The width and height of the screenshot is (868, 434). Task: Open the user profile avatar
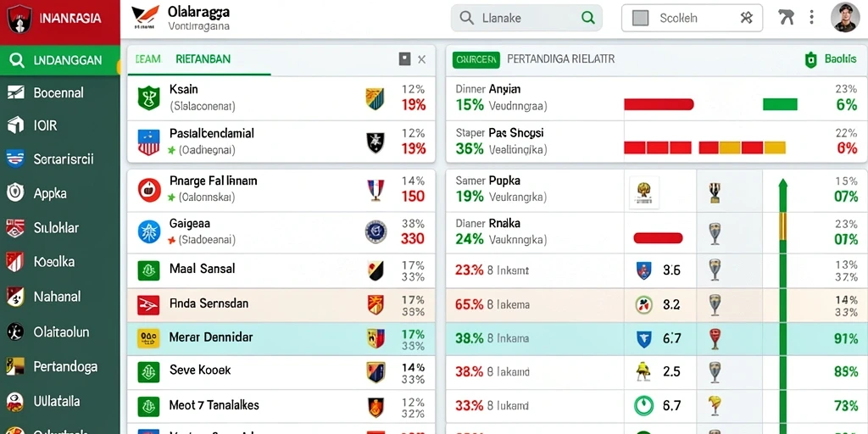pos(845,17)
